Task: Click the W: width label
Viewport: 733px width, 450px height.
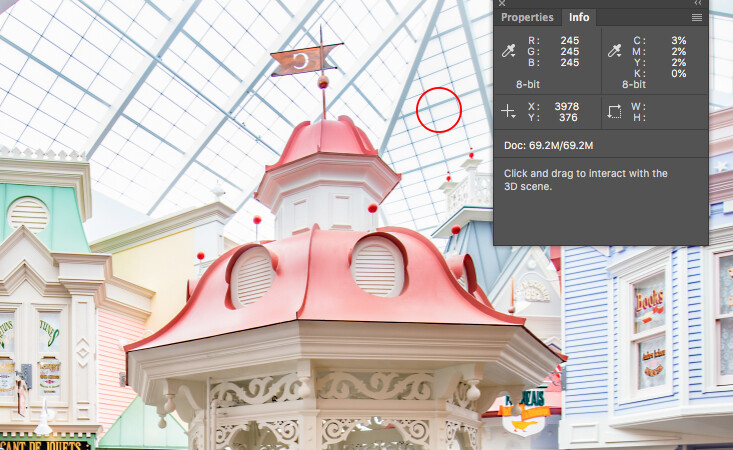Action: point(639,107)
